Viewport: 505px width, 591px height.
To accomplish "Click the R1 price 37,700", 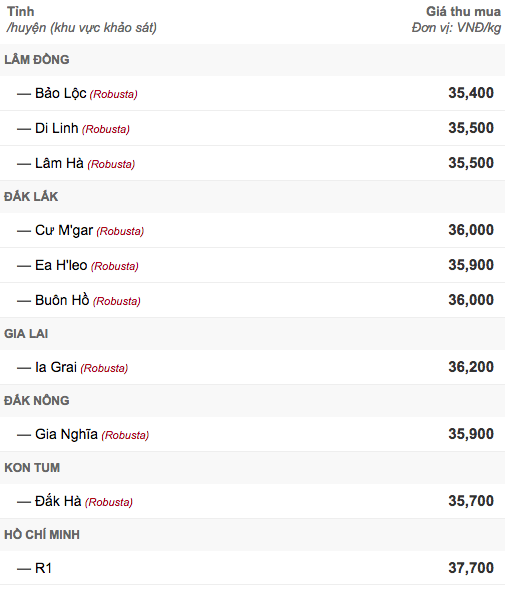I will [x=471, y=568].
